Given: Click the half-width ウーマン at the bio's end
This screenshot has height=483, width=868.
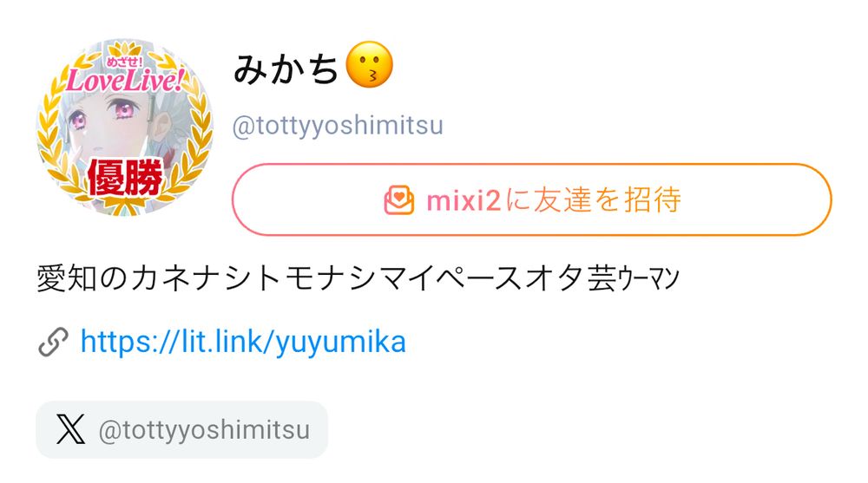Looking at the screenshot, I should point(648,278).
